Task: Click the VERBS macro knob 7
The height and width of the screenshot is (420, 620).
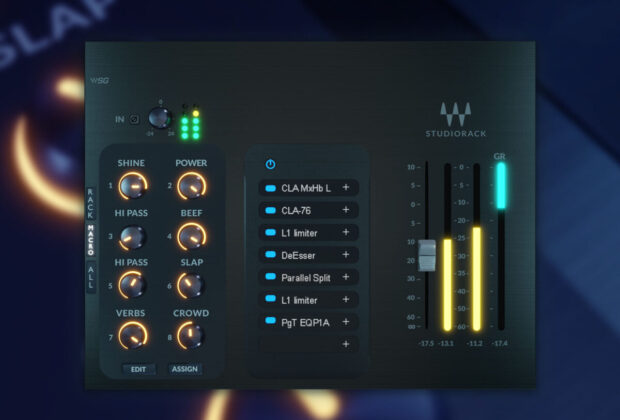Action: click(133, 335)
